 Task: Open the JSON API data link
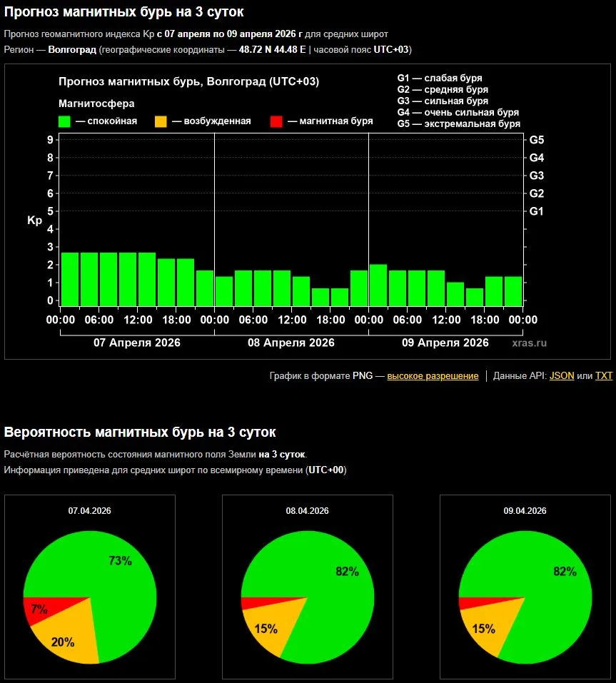click(561, 375)
